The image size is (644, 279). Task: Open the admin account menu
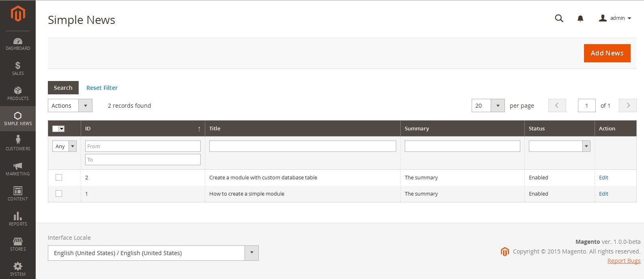pos(615,18)
